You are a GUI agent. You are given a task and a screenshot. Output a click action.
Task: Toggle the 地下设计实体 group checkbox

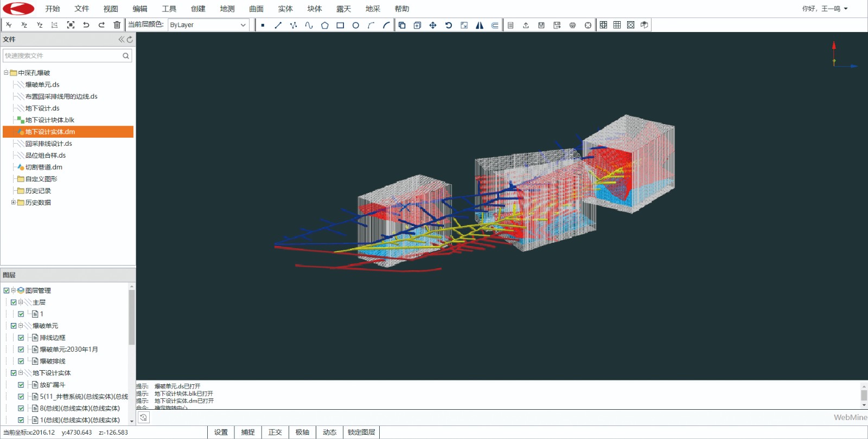click(x=14, y=373)
